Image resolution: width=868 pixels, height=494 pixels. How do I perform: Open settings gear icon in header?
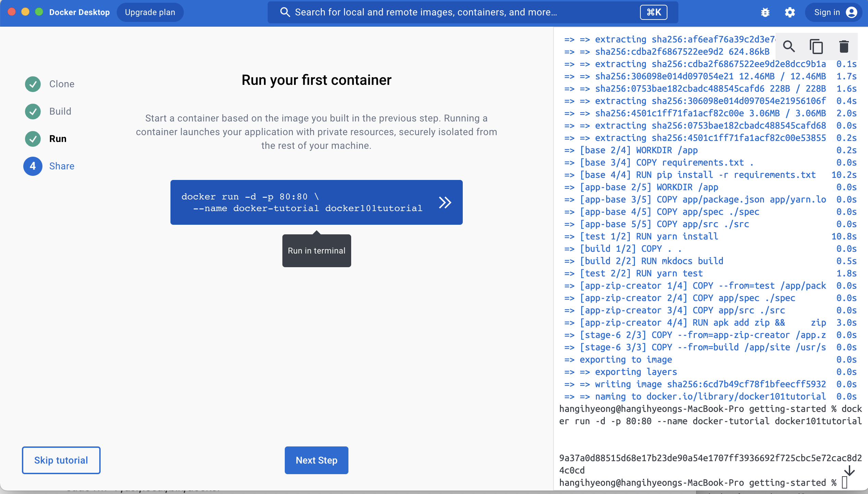[790, 12]
